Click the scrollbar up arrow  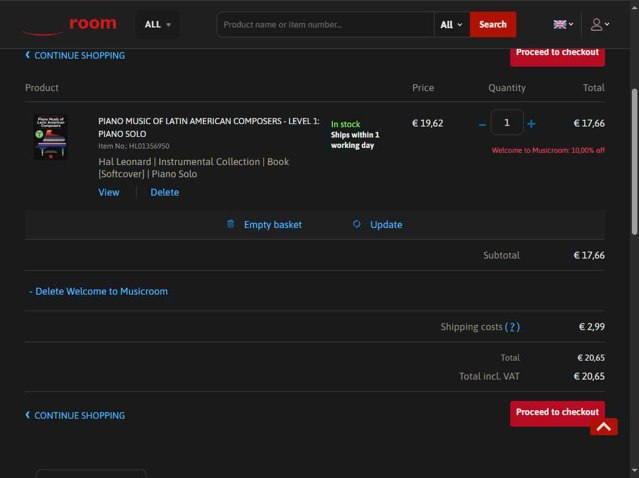[635, 7]
